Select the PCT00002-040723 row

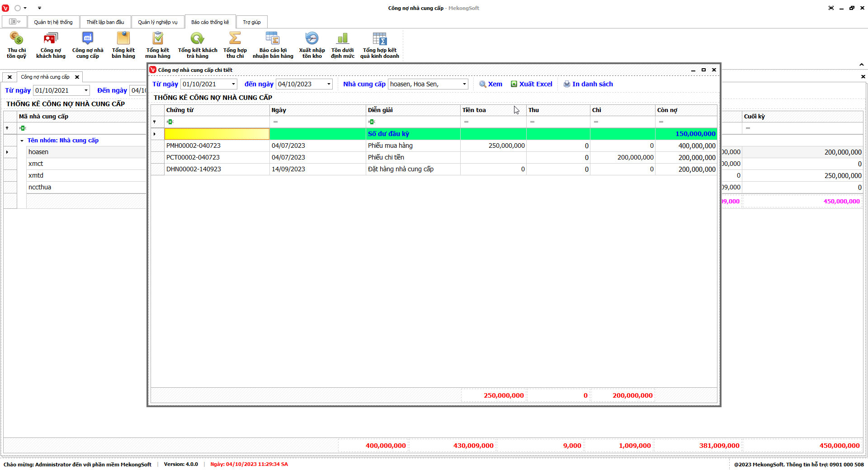point(193,157)
